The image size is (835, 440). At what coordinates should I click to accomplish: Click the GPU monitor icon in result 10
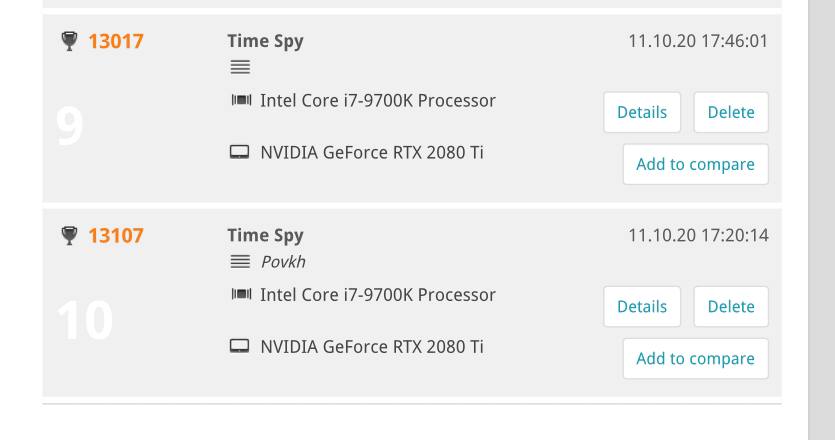[x=240, y=347]
